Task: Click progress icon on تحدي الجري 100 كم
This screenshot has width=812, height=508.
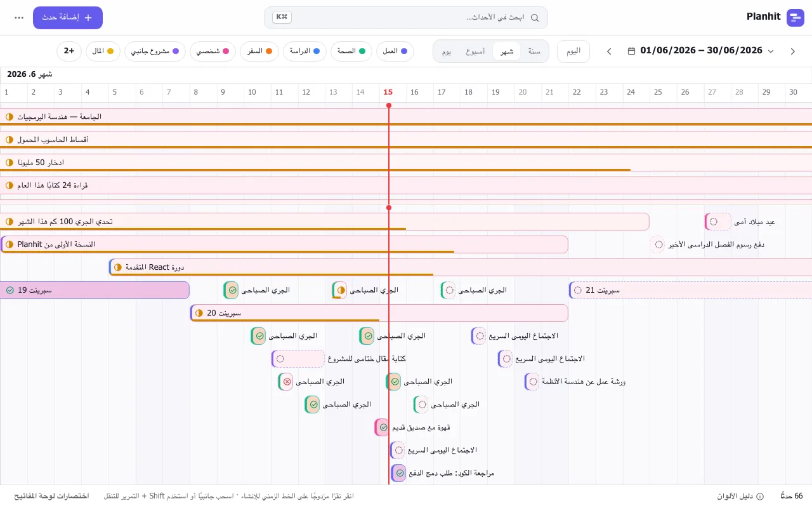Action: click(x=10, y=222)
